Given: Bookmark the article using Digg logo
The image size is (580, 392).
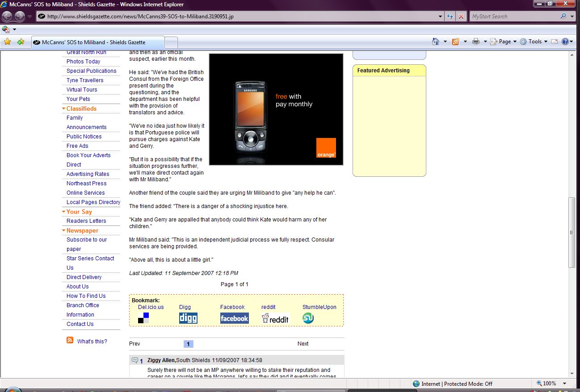Looking at the screenshot, I should pyautogui.click(x=188, y=318).
